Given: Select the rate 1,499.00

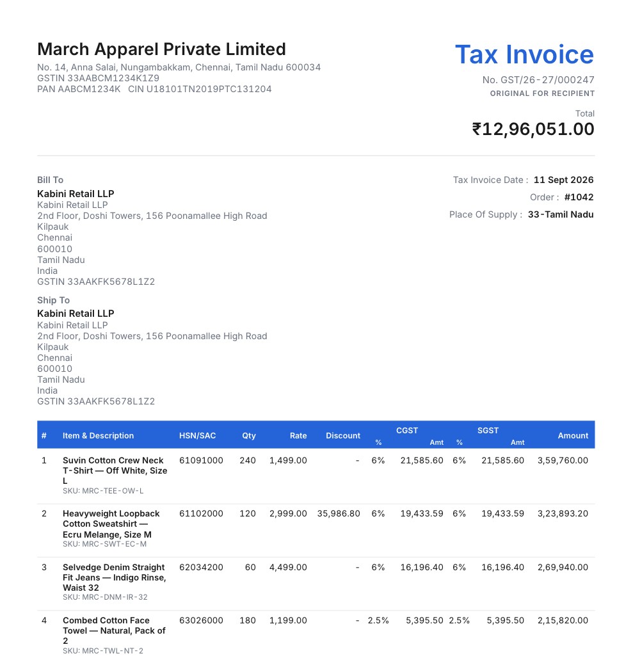Looking at the screenshot, I should 288,460.
